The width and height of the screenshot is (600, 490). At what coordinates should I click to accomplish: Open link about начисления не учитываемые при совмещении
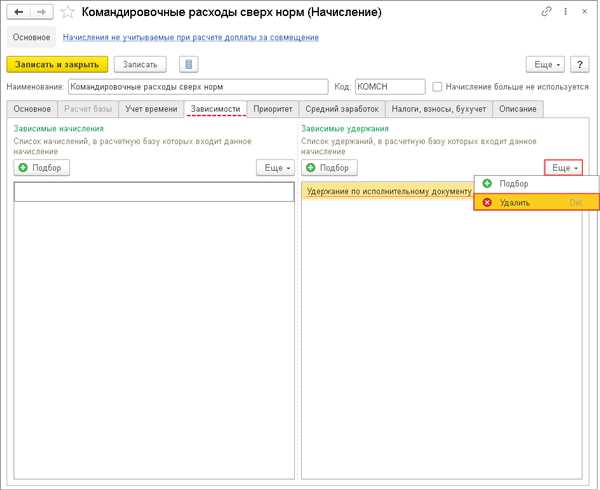click(x=191, y=37)
